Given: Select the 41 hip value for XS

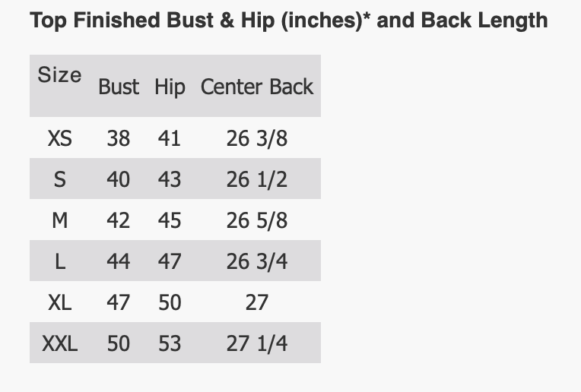Looking at the screenshot, I should 170,138.
